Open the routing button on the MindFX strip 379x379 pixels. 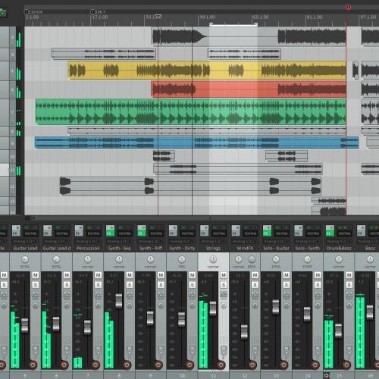pyautogui.click(x=250, y=233)
